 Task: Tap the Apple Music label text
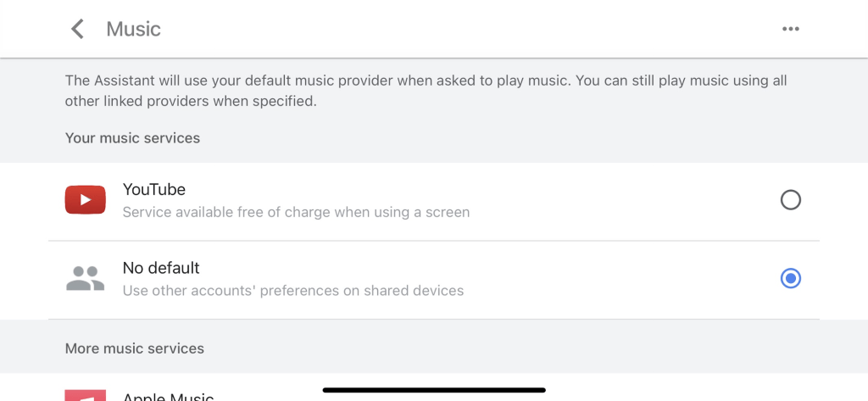(168, 397)
